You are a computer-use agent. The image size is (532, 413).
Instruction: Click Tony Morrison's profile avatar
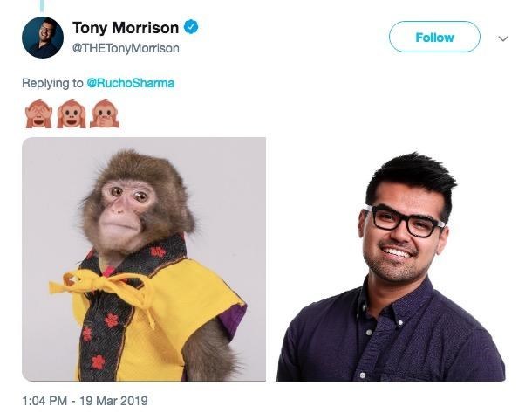point(43,38)
